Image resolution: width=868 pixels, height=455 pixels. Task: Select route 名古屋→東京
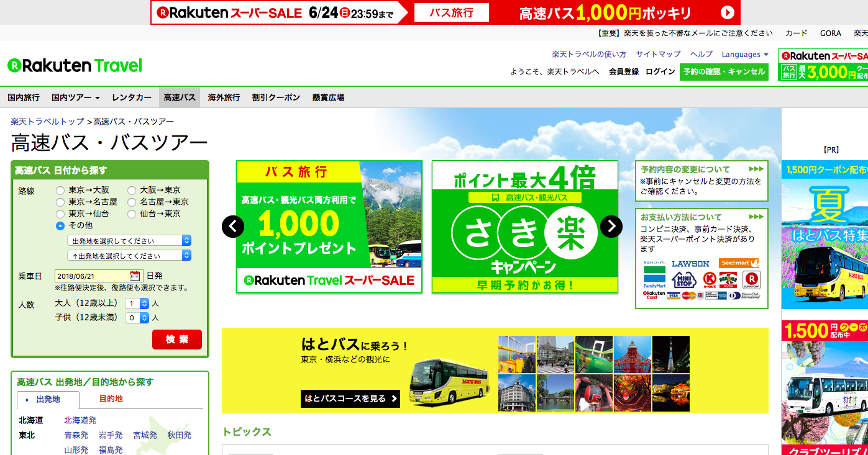click(x=132, y=202)
